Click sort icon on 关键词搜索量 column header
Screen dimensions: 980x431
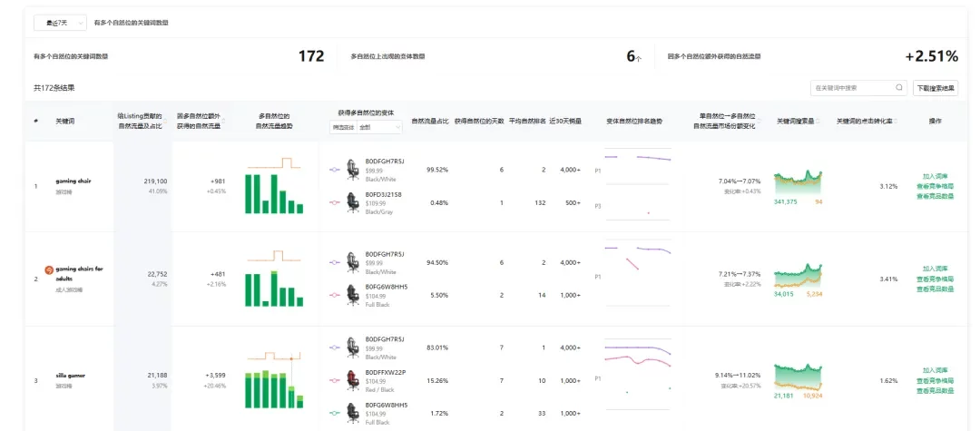coord(820,121)
